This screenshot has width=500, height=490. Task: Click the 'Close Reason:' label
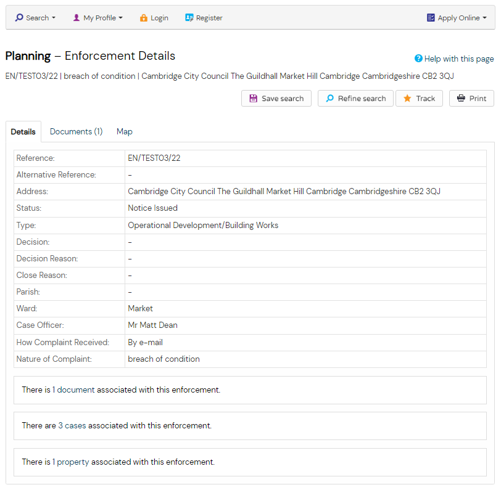42,275
